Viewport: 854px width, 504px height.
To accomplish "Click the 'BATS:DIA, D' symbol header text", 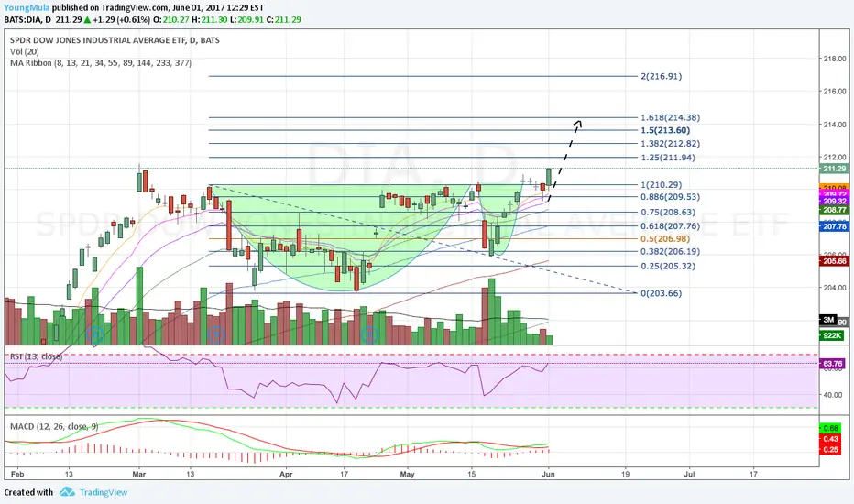I will (27, 20).
